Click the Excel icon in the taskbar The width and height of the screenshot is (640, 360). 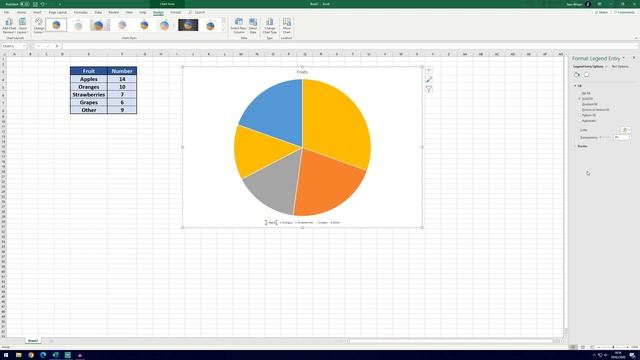56,355
